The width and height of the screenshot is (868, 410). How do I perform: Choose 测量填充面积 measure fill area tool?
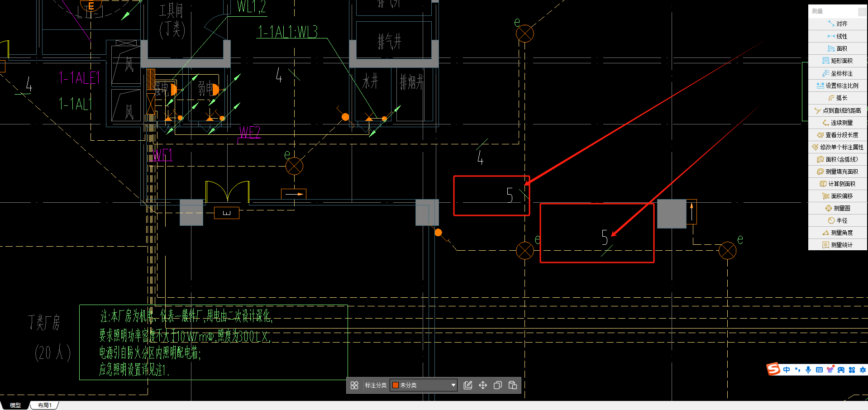point(837,172)
